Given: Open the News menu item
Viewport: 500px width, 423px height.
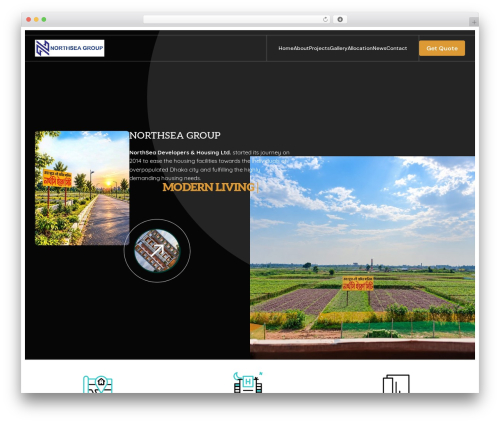Looking at the screenshot, I should [379, 48].
